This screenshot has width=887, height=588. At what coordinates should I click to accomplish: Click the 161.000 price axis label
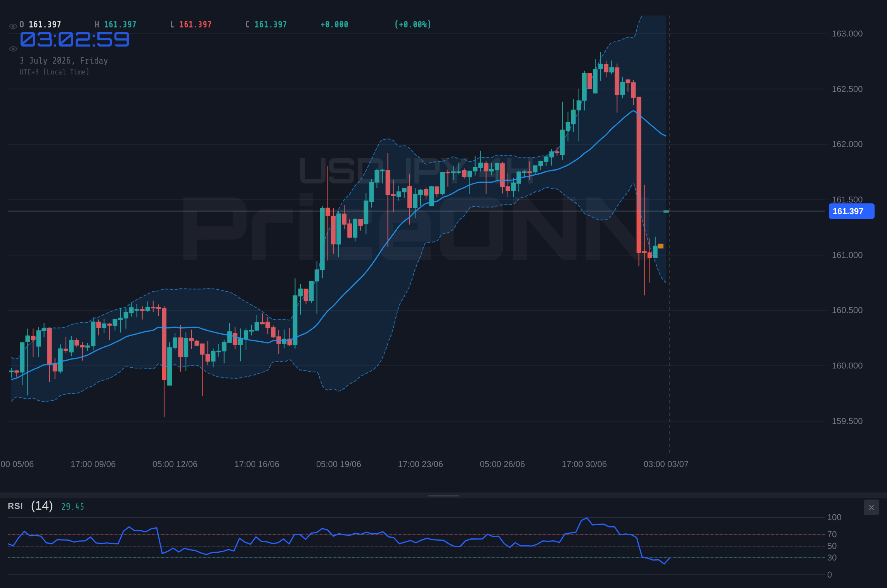pyautogui.click(x=847, y=255)
